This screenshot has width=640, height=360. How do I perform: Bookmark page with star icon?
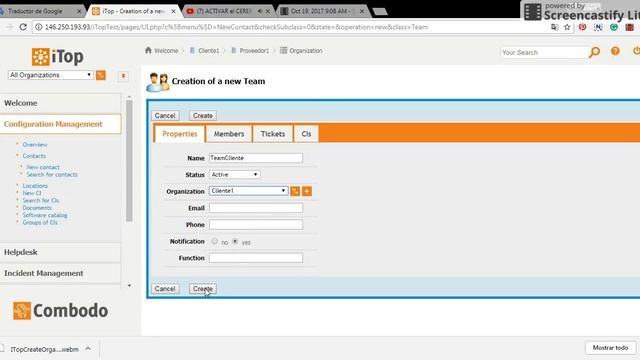click(567, 27)
